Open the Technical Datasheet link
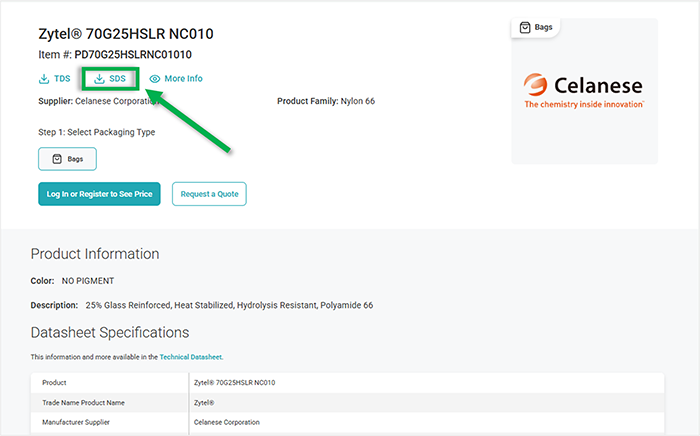Screen dimensions: 700x436 tap(191, 357)
